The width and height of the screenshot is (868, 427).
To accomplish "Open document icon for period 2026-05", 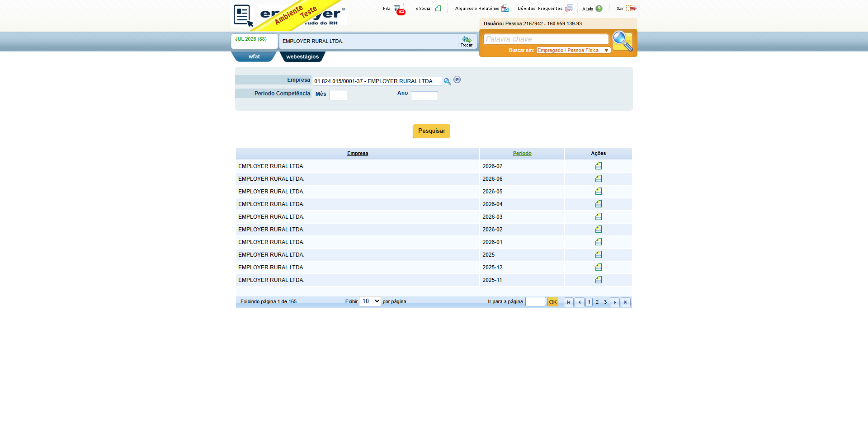I will click(x=599, y=191).
